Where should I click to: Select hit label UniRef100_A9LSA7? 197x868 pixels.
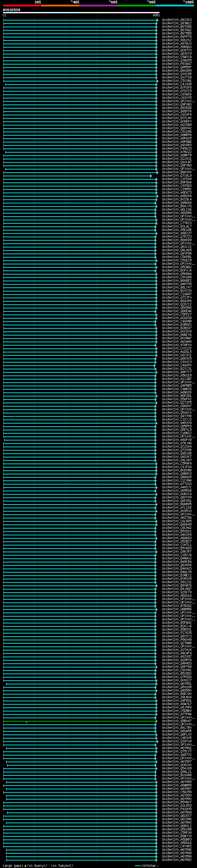pos(176,460)
